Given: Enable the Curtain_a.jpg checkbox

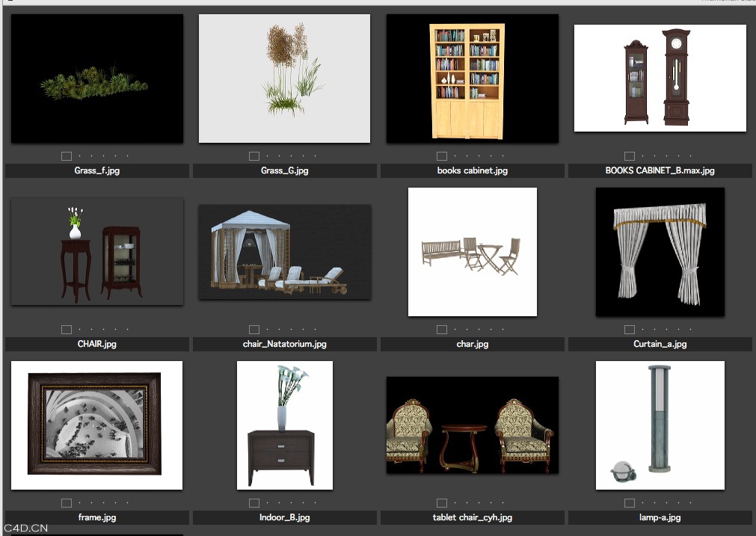Looking at the screenshot, I should pyautogui.click(x=629, y=330).
